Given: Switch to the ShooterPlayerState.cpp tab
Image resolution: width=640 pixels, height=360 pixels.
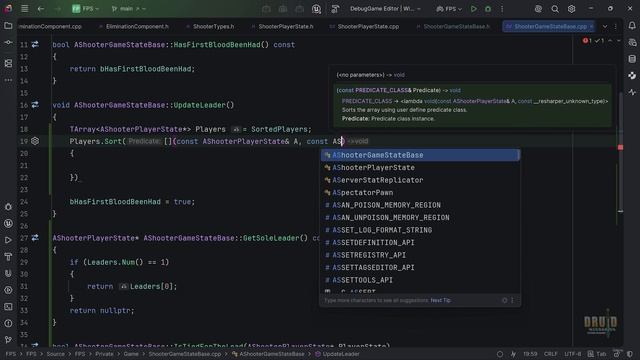Looking at the screenshot, I should tap(368, 27).
